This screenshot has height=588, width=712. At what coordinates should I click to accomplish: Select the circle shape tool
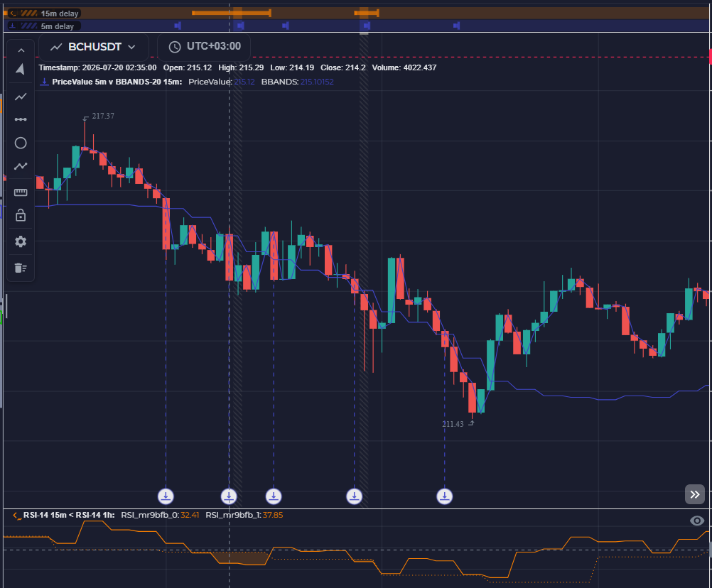[21, 143]
